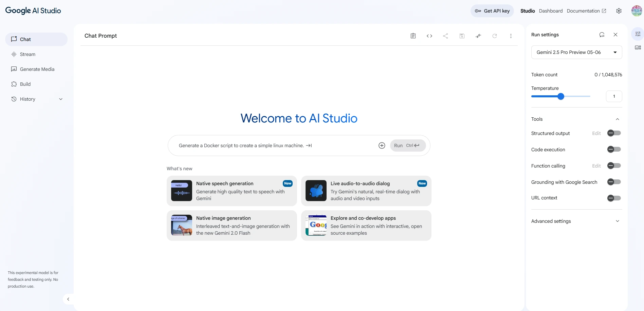Image resolution: width=644 pixels, height=311 pixels.
Task: Open the Gemini 2.5 Pro model dropdown
Action: [576, 52]
